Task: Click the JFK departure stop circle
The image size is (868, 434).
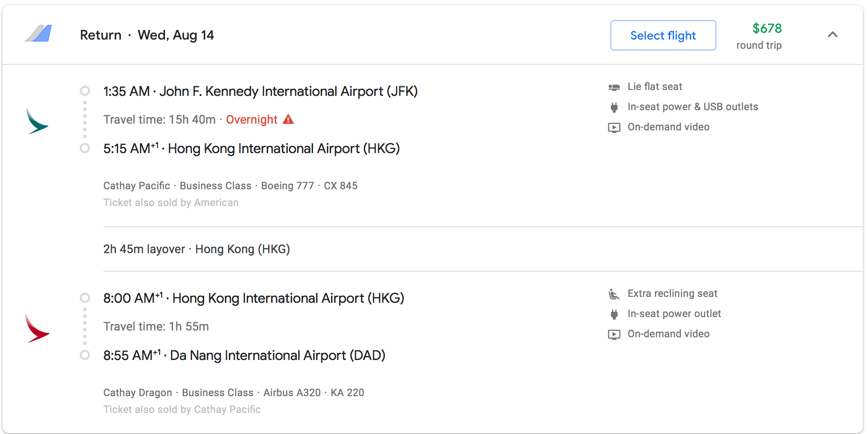Action: tap(85, 91)
